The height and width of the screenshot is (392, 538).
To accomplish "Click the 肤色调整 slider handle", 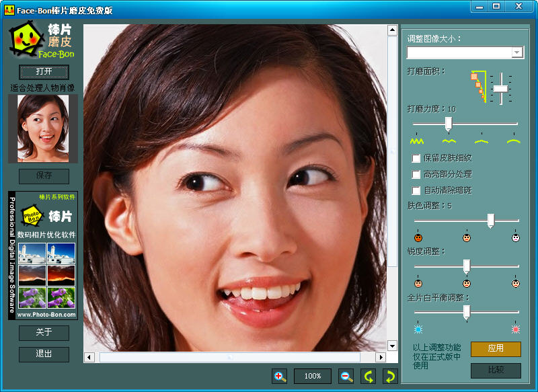I will (491, 220).
